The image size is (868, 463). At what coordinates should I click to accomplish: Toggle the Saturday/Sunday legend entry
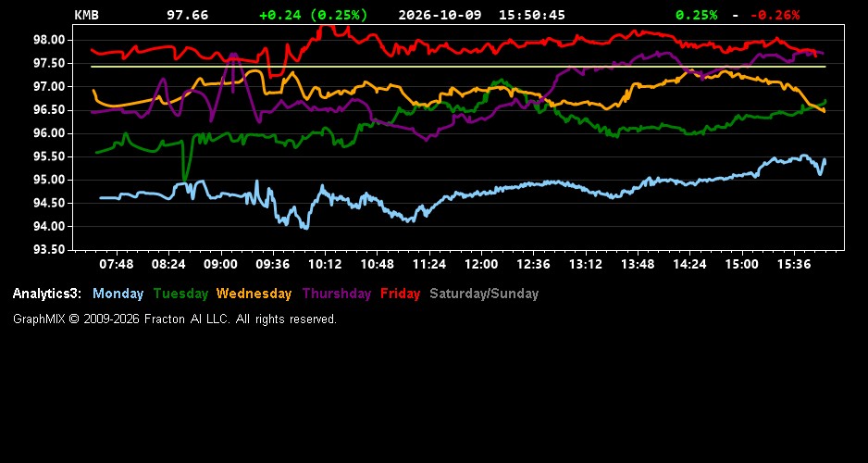coord(484,294)
